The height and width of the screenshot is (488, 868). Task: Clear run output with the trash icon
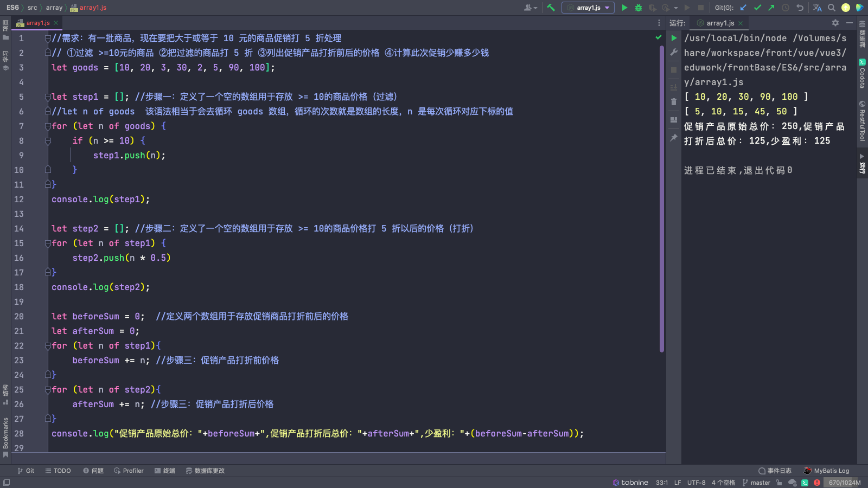[x=674, y=102]
